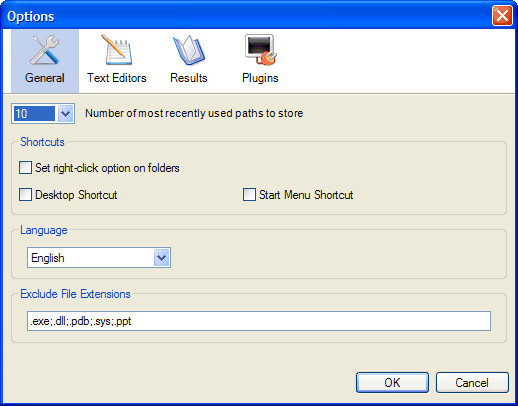The image size is (518, 406).
Task: Expand the recently used paths count dropdown
Action: [65, 114]
